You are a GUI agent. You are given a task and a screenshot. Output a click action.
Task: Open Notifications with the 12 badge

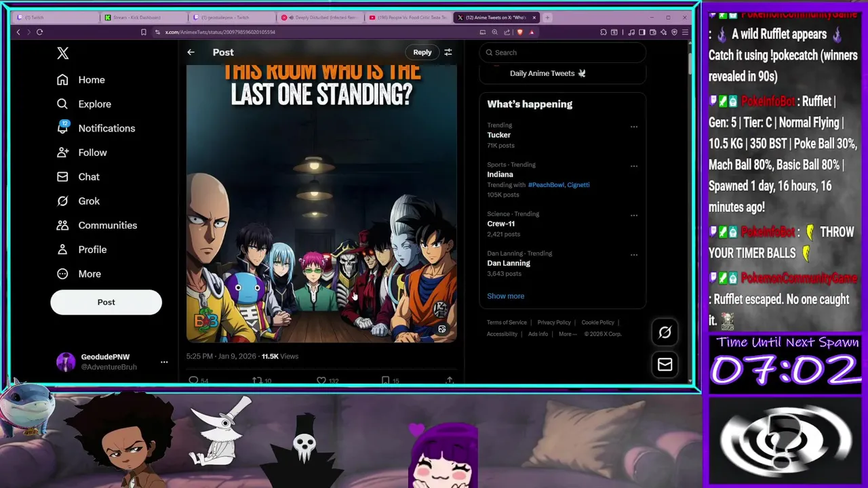(96, 128)
